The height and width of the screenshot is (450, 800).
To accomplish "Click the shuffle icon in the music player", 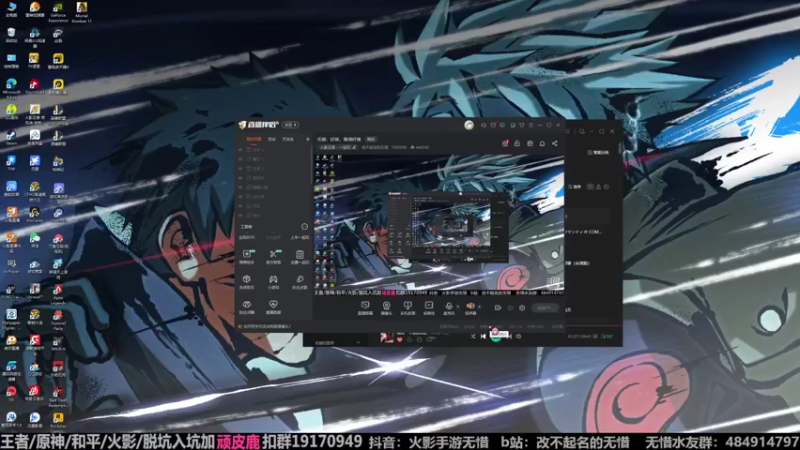I will point(473,336).
